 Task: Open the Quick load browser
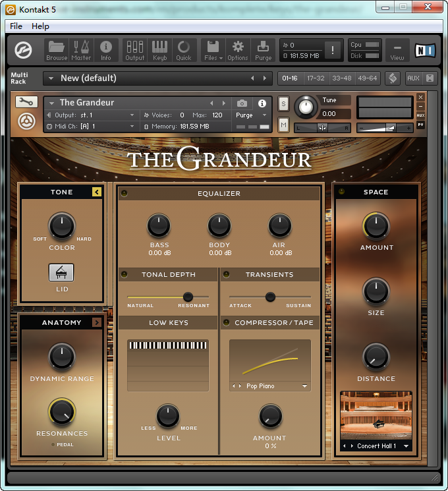pos(184,50)
